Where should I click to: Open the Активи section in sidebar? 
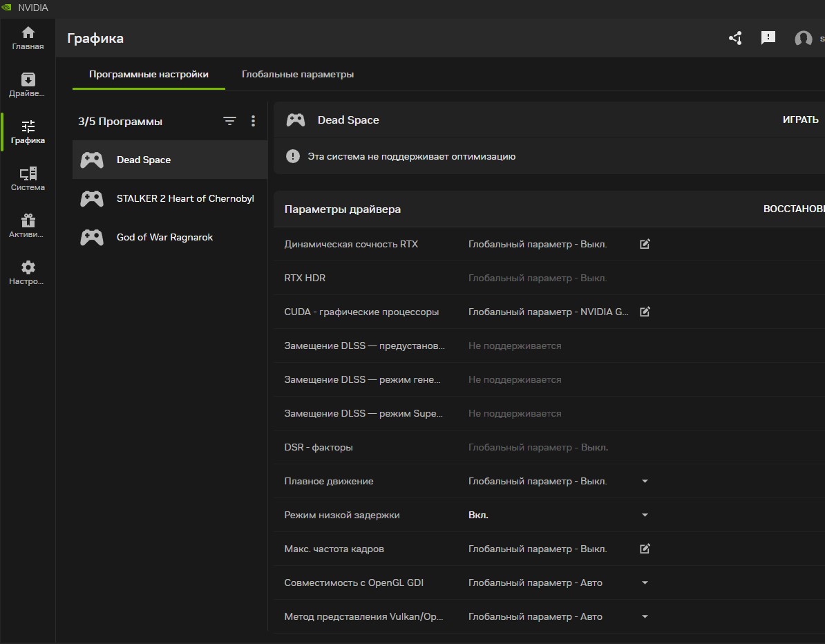tap(28, 225)
